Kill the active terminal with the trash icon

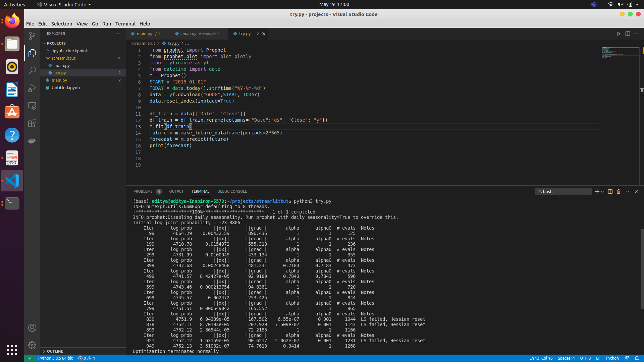[x=619, y=191]
